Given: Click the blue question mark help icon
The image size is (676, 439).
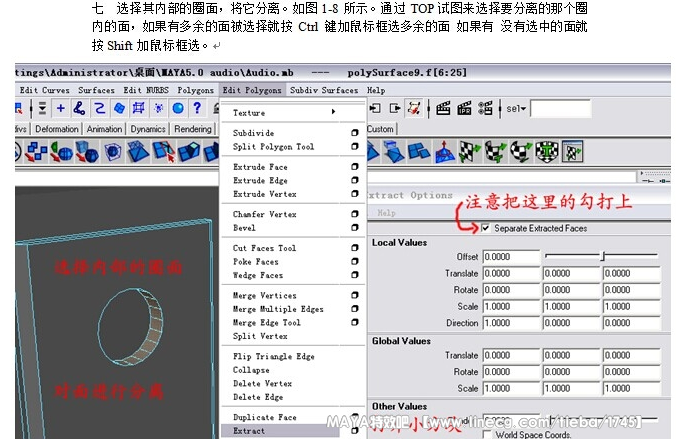Looking at the screenshot, I should [x=197, y=108].
